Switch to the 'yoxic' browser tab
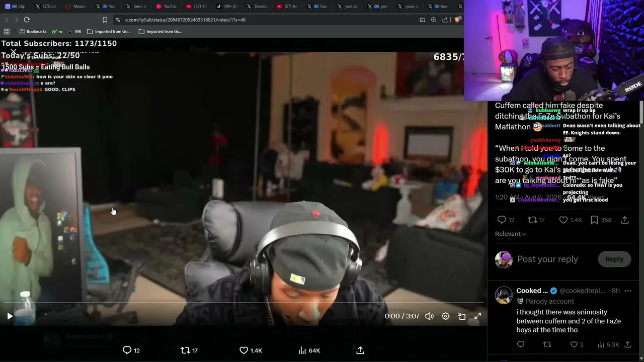 click(x=407, y=7)
